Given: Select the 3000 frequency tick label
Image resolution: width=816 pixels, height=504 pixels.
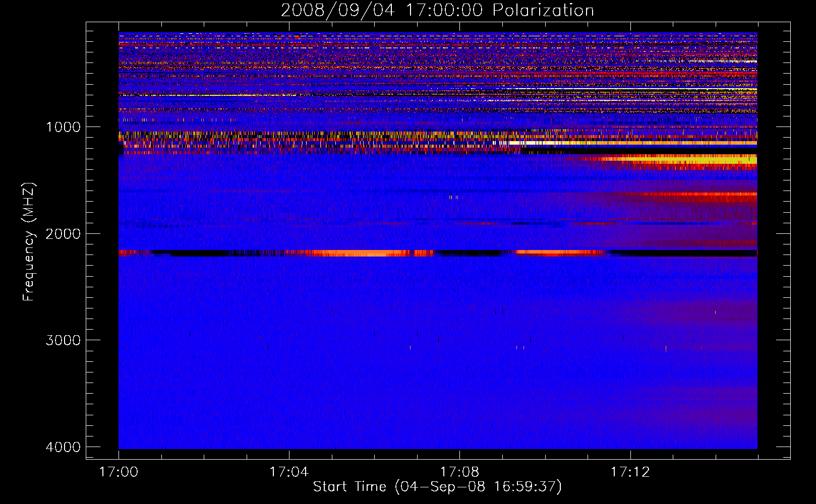Looking at the screenshot, I should point(64,340).
